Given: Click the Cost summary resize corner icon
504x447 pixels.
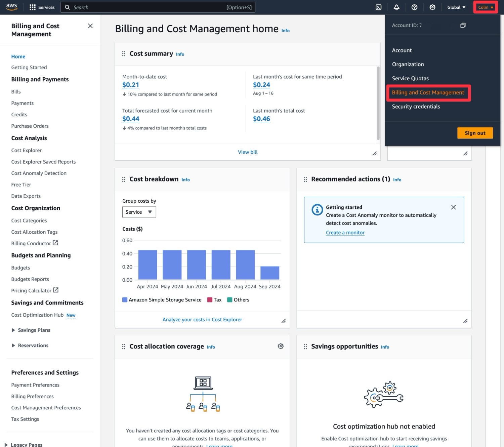Looking at the screenshot, I should 374,154.
